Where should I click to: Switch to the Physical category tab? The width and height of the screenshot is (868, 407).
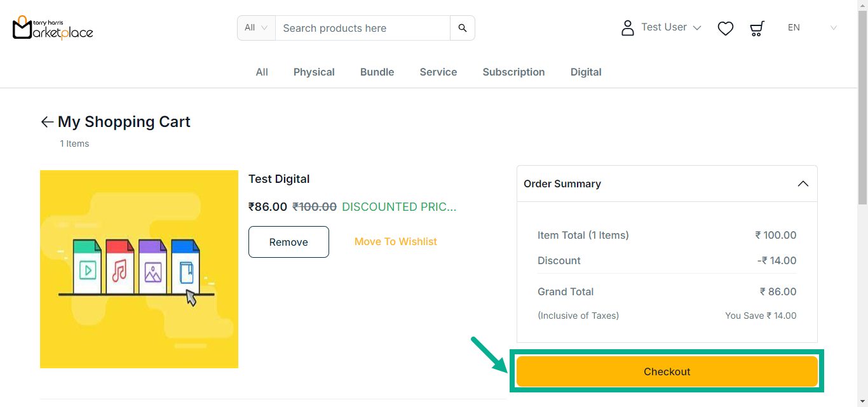click(314, 72)
